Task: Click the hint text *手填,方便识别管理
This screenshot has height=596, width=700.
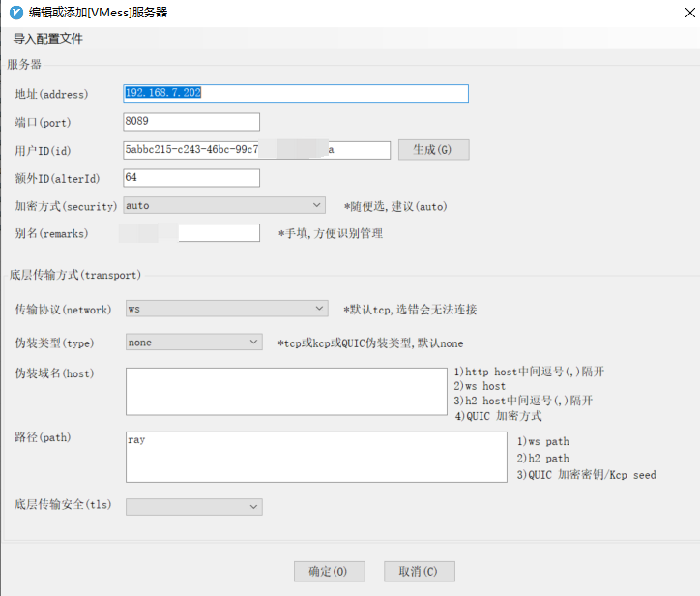Action: (x=331, y=233)
